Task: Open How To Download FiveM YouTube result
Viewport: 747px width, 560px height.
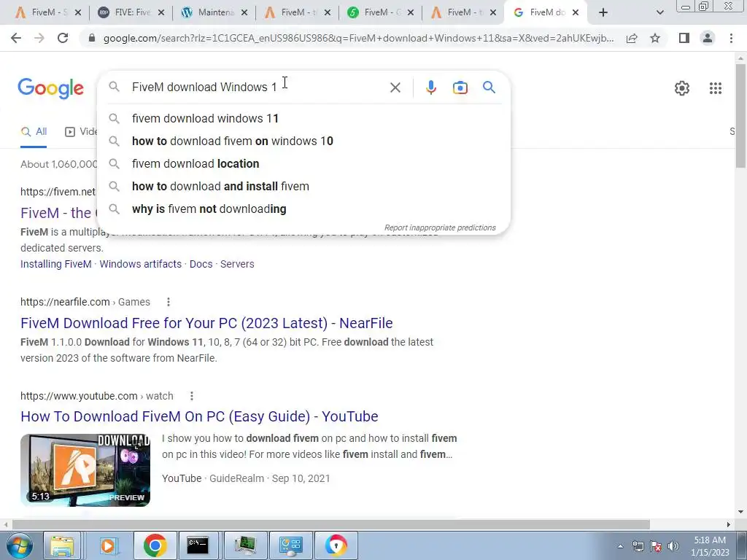Action: click(x=199, y=416)
